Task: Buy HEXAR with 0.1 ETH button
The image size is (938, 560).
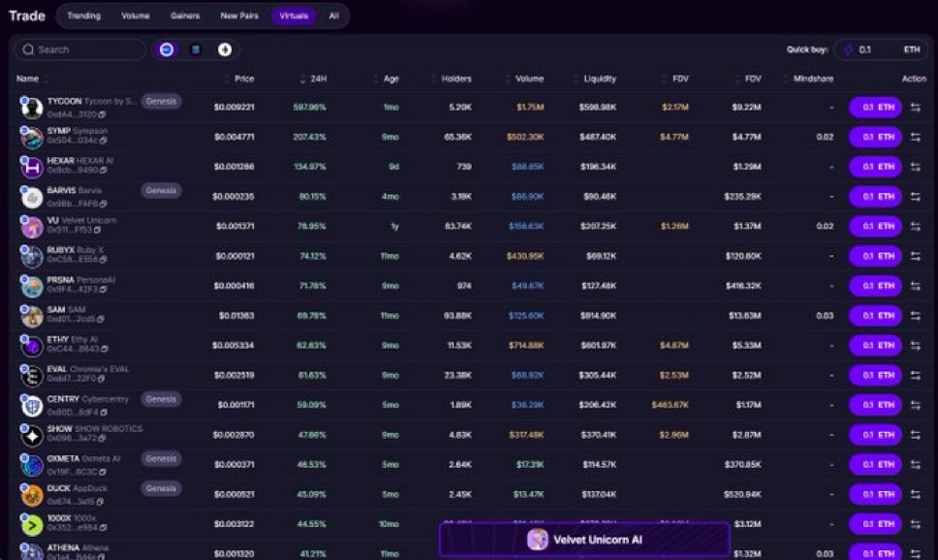Action: [875, 167]
